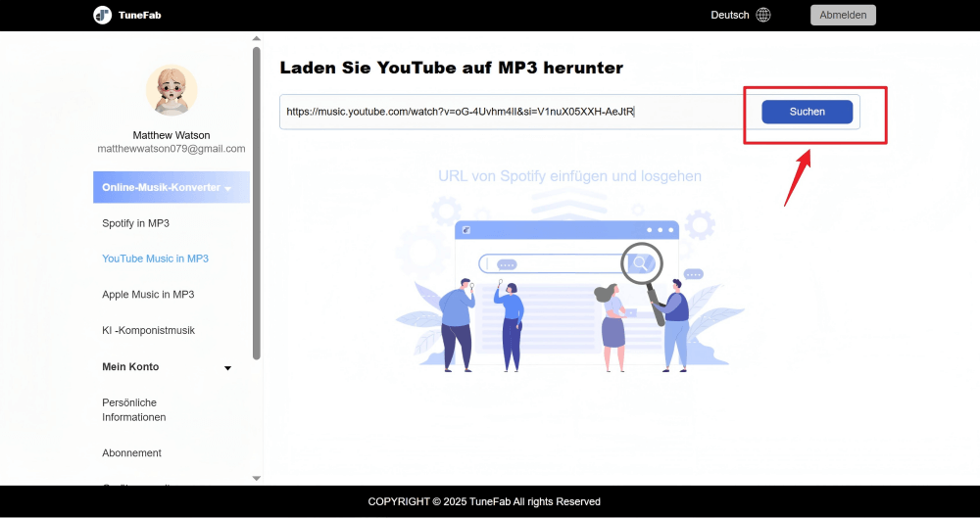Expand the Mein Konto arrow
The image size is (980, 518).
(x=228, y=368)
